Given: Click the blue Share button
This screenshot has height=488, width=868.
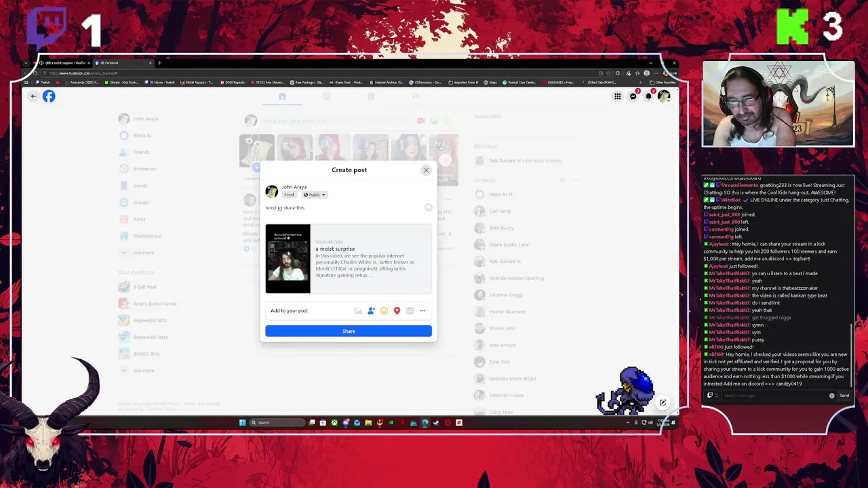Looking at the screenshot, I should click(349, 331).
